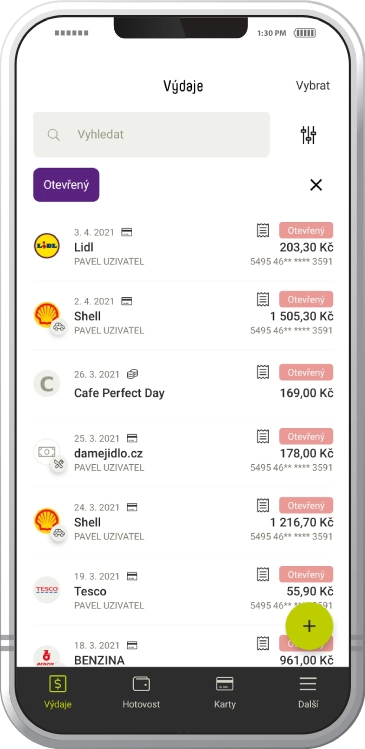365x749 pixels.
Task: Click the receipt icon on Cafe Perfect Day
Action: click(262, 372)
